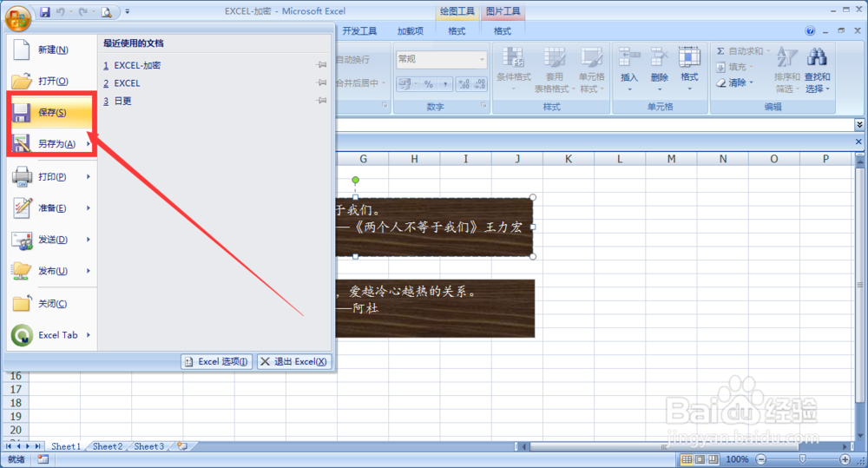Click the comma style icon
This screenshot has height=468, width=868.
click(x=444, y=84)
